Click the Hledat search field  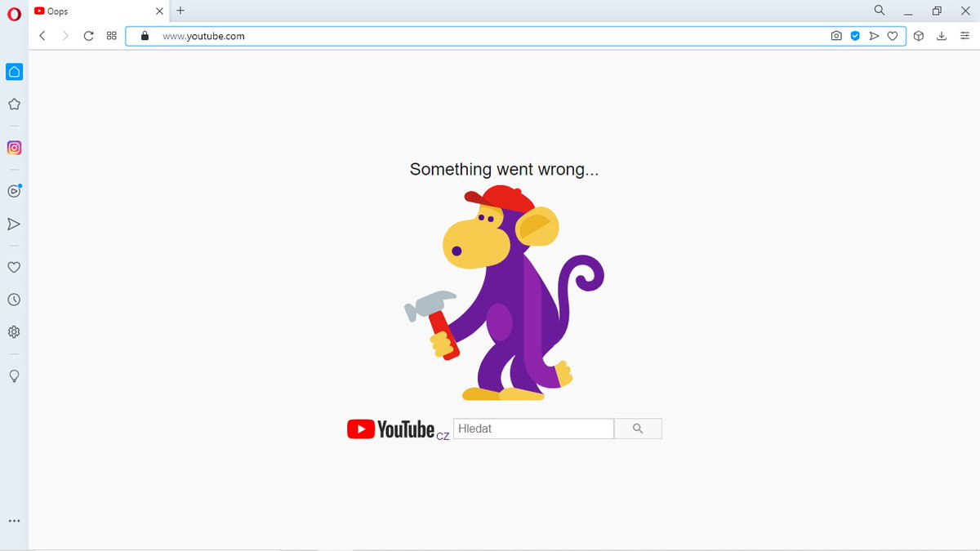tap(533, 429)
